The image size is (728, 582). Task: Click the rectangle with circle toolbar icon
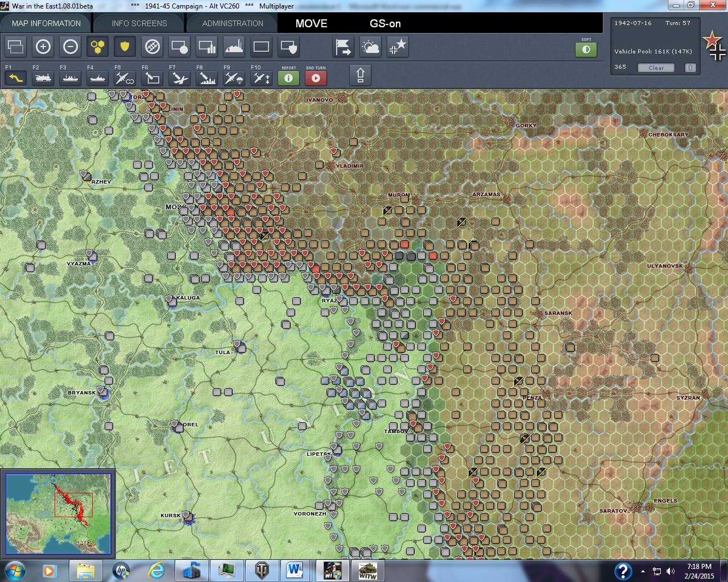[x=180, y=47]
